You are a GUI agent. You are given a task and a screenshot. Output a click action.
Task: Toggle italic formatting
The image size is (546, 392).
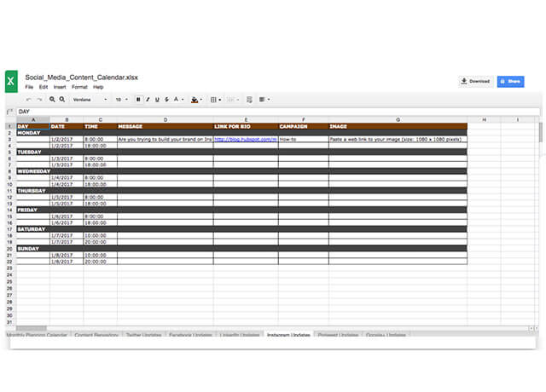pos(148,100)
